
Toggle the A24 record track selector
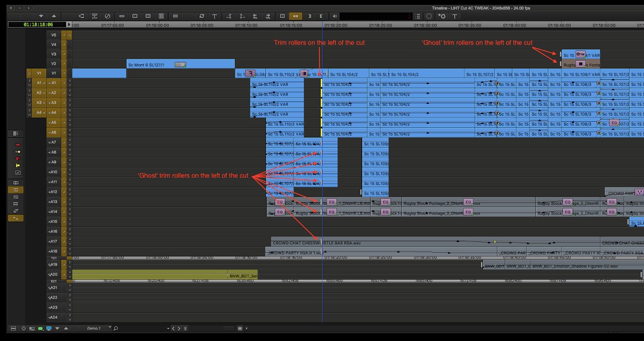(x=53, y=317)
